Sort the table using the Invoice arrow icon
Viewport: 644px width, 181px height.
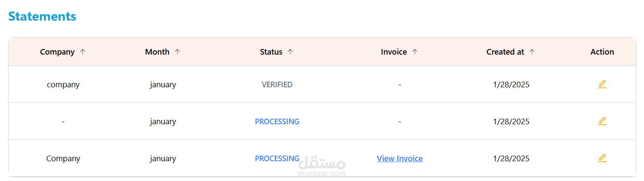(x=415, y=52)
